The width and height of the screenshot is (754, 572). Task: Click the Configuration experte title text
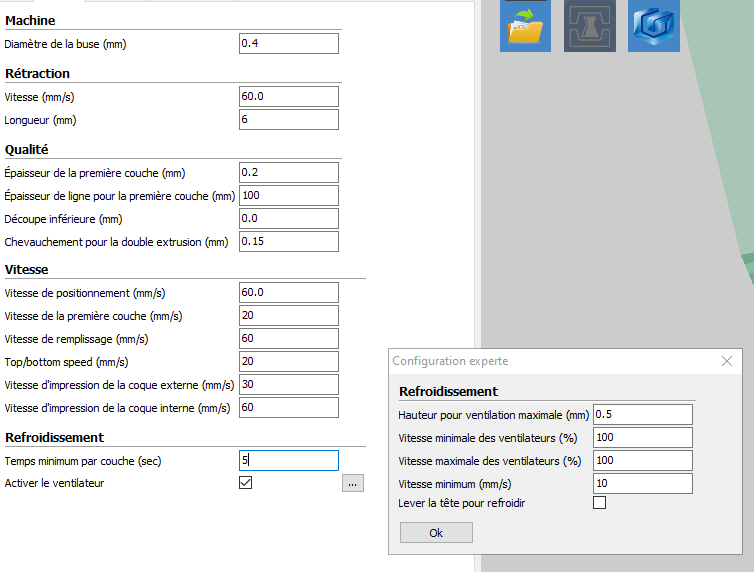pyautogui.click(x=450, y=361)
